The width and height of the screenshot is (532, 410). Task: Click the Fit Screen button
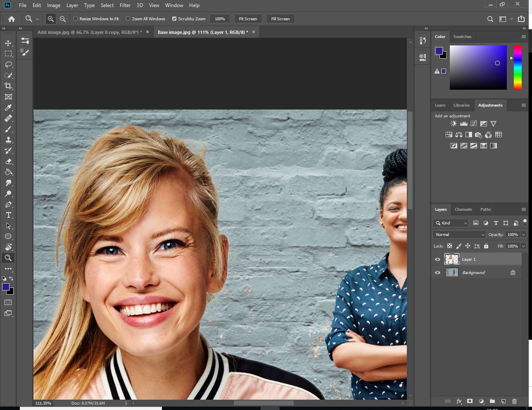(x=248, y=19)
